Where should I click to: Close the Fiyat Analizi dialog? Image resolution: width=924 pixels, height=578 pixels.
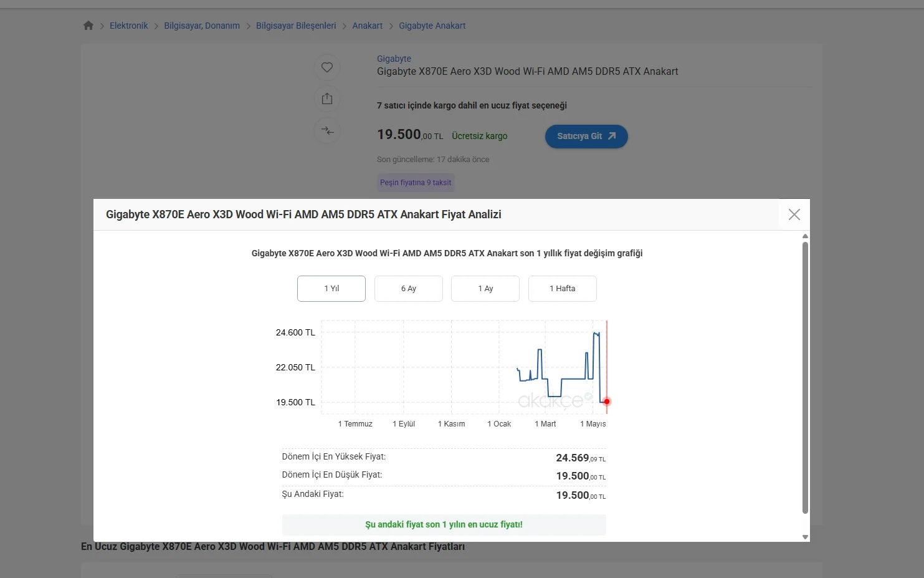coord(794,214)
